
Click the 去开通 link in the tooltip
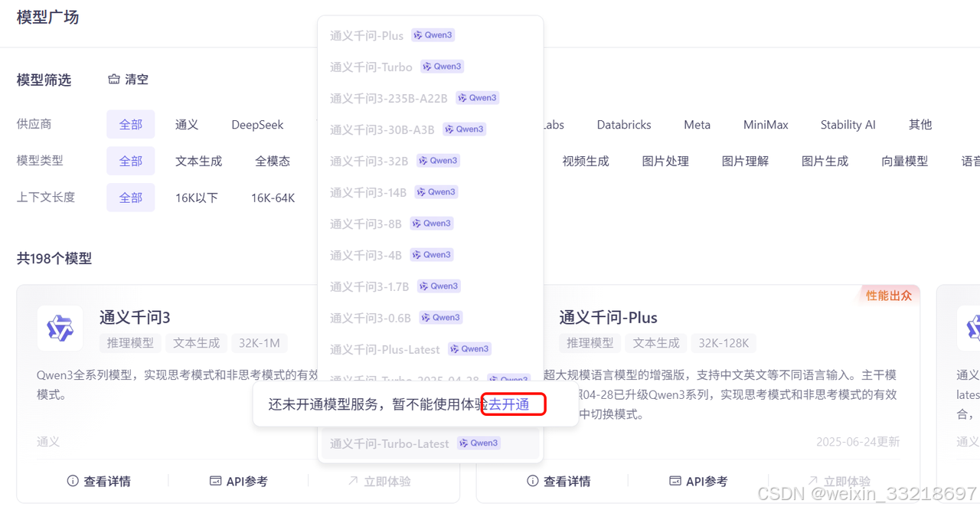pyautogui.click(x=509, y=404)
